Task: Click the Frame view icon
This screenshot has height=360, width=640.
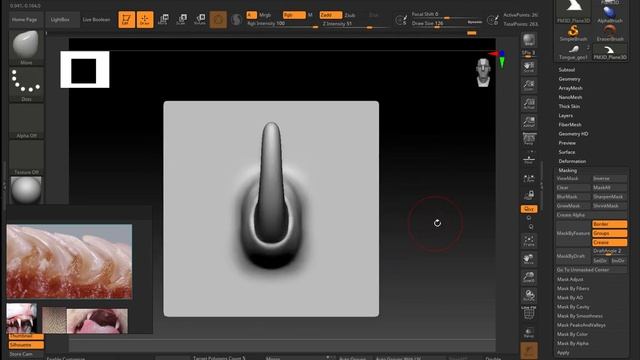Action: pos(529,241)
